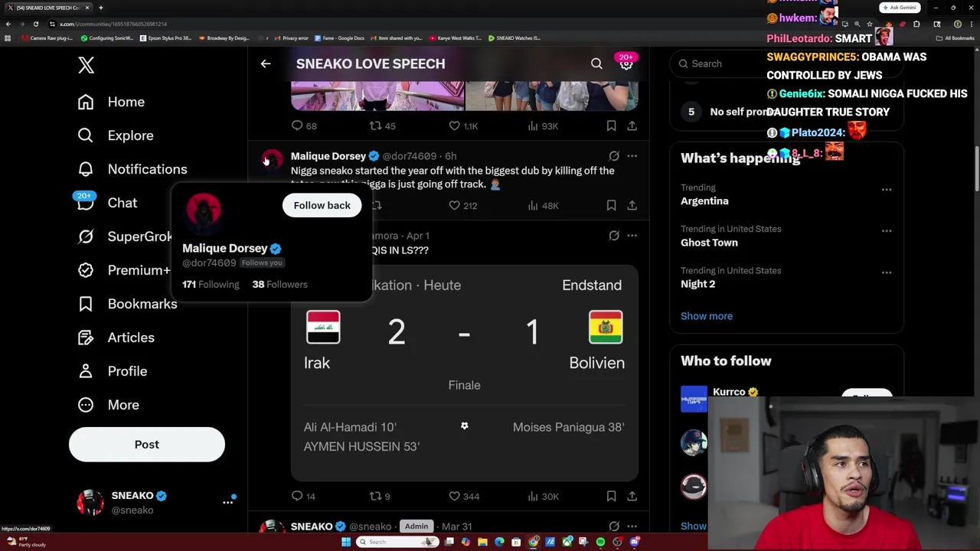980x551 pixels.
Task: Open Malique Dorsey name in hover card
Action: click(x=225, y=249)
